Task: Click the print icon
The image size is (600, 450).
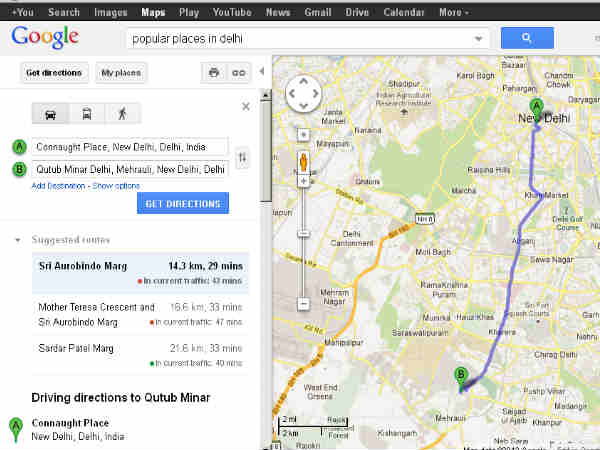Action: pos(214,72)
